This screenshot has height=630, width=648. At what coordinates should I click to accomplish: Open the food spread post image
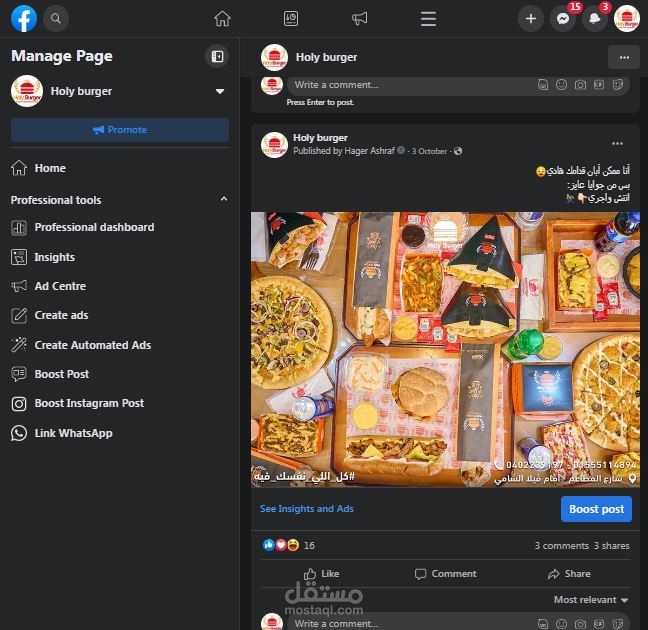click(x=445, y=349)
